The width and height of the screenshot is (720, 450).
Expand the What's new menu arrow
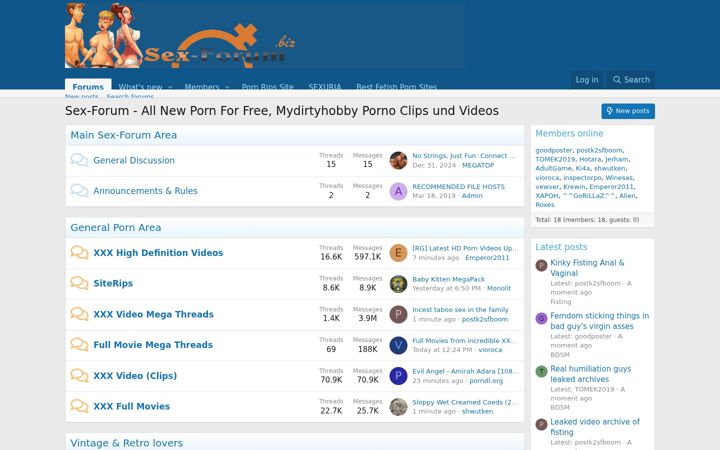(170, 87)
